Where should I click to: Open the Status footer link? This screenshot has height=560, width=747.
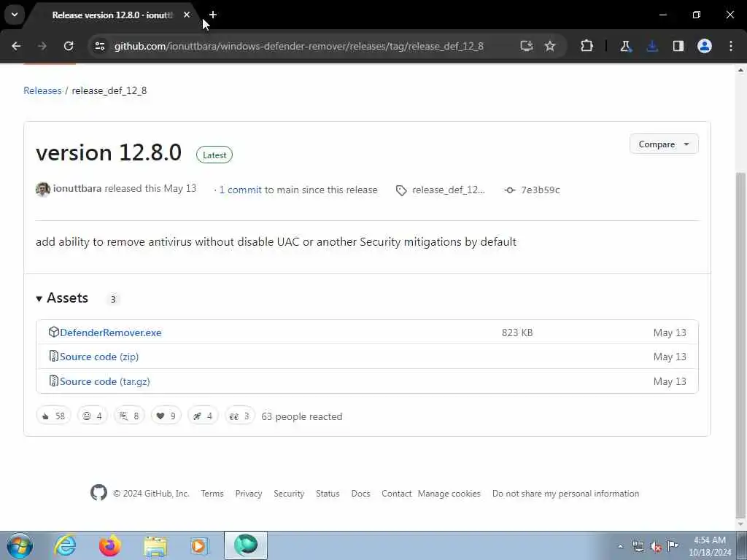pos(328,494)
